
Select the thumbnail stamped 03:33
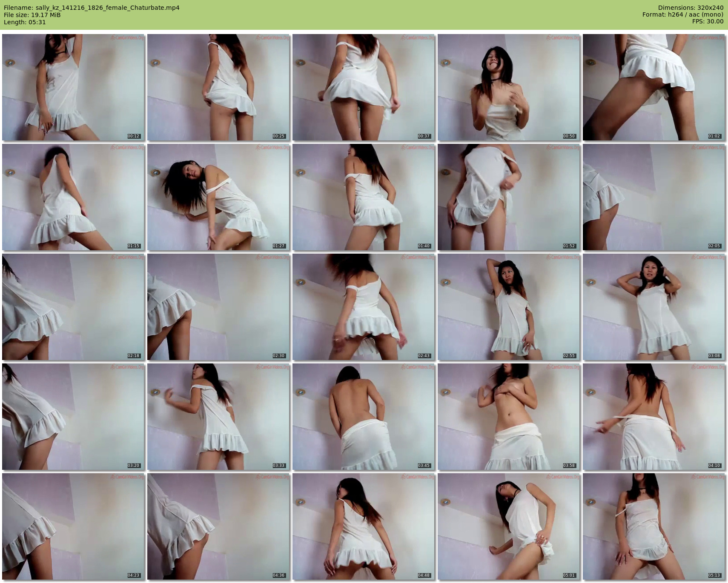click(x=218, y=417)
